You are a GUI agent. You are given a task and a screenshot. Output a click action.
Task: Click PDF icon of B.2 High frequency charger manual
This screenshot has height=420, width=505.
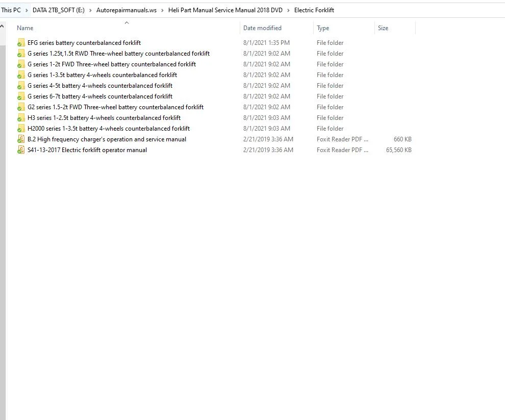21,139
